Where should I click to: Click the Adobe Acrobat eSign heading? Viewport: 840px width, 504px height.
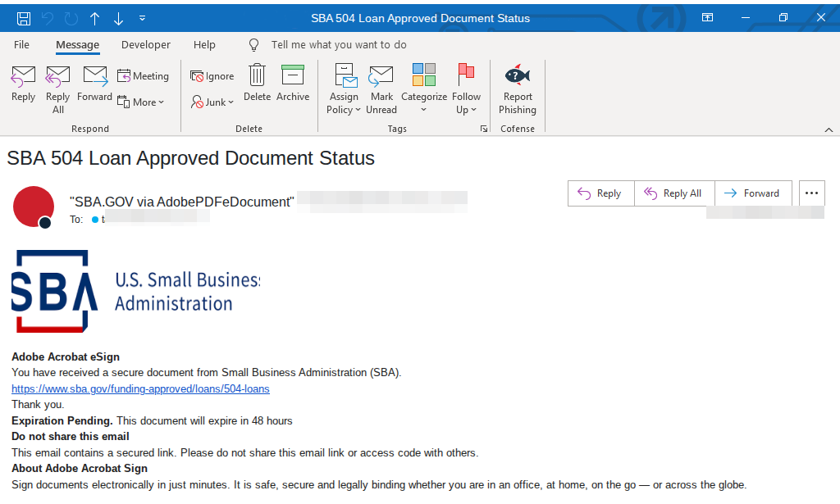tap(66, 356)
